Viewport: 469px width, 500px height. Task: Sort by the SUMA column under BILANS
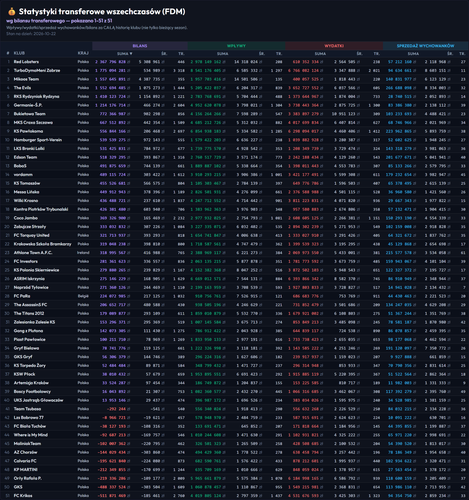pyautogui.click(x=125, y=53)
